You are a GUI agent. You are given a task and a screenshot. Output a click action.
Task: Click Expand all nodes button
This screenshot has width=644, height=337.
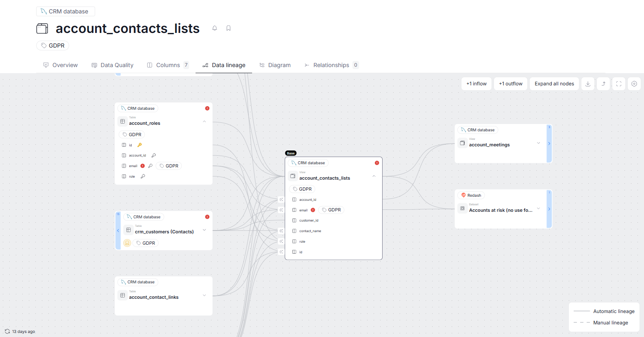(554, 84)
